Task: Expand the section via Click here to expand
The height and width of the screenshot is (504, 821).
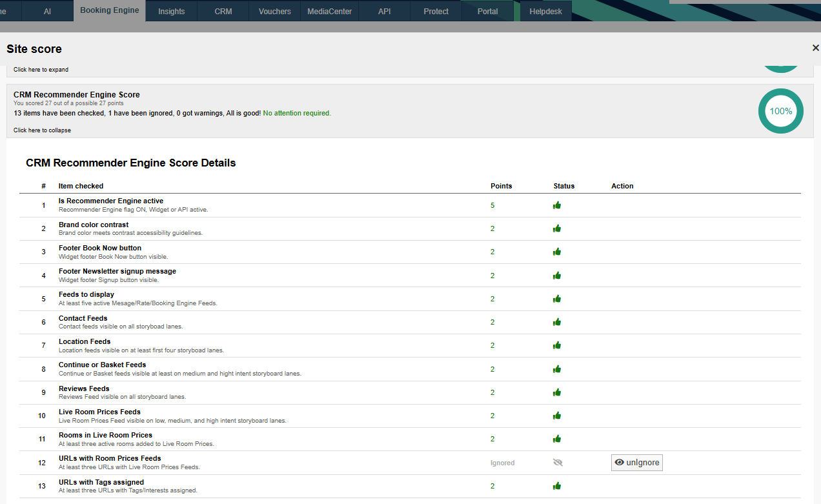Action: 41,70
